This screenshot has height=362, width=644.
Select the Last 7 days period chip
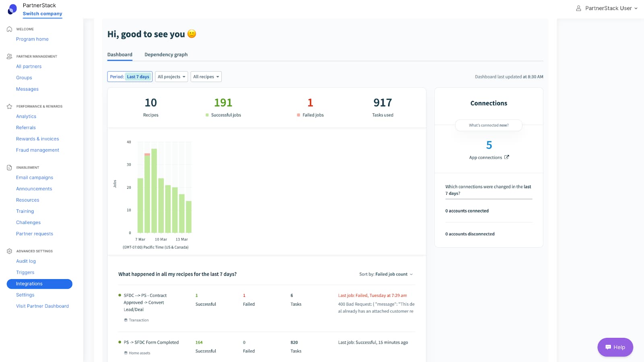click(x=138, y=76)
